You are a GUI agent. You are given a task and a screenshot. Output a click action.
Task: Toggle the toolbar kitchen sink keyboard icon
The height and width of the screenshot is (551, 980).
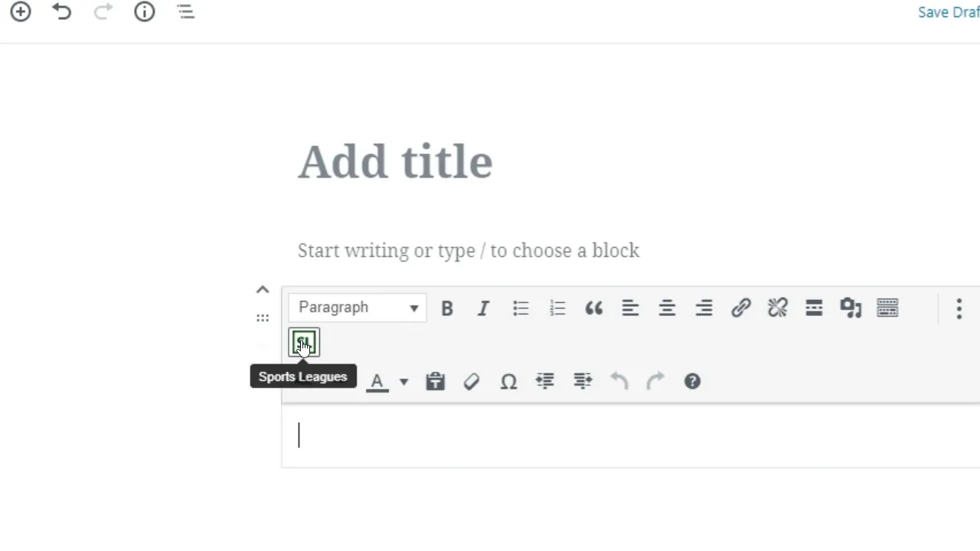(x=887, y=308)
